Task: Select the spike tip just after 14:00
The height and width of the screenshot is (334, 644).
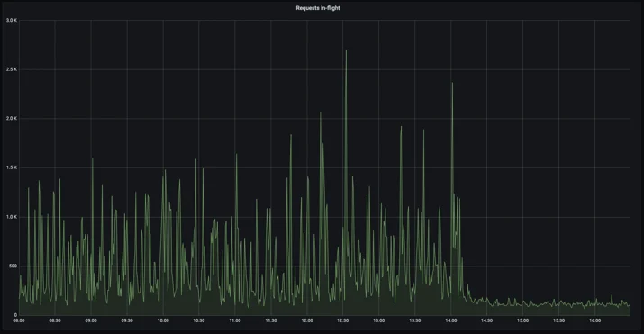Action: [x=453, y=84]
